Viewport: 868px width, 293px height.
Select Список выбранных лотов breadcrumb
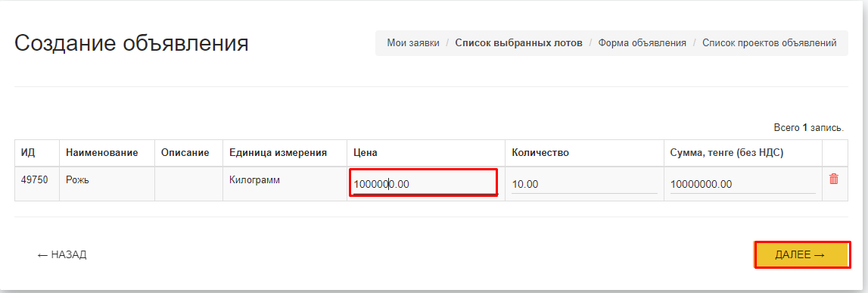(x=518, y=42)
